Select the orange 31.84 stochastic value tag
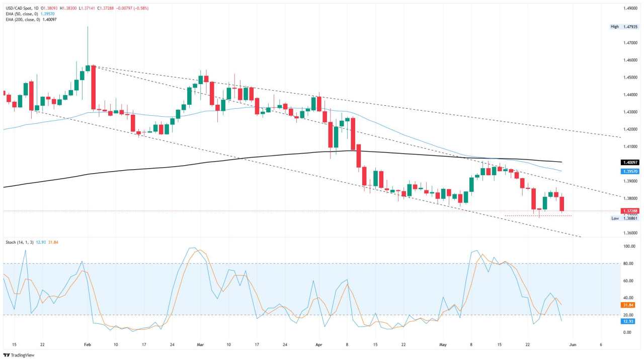 point(627,305)
